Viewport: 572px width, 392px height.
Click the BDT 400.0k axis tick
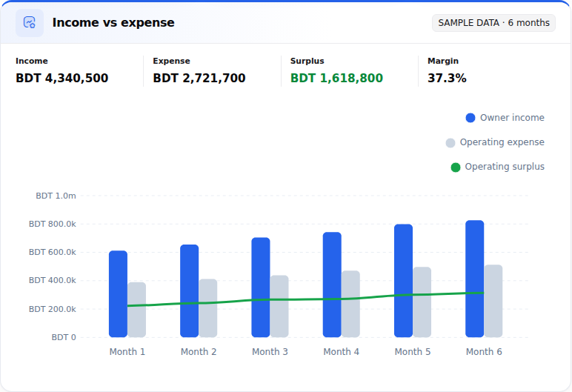[x=53, y=280]
